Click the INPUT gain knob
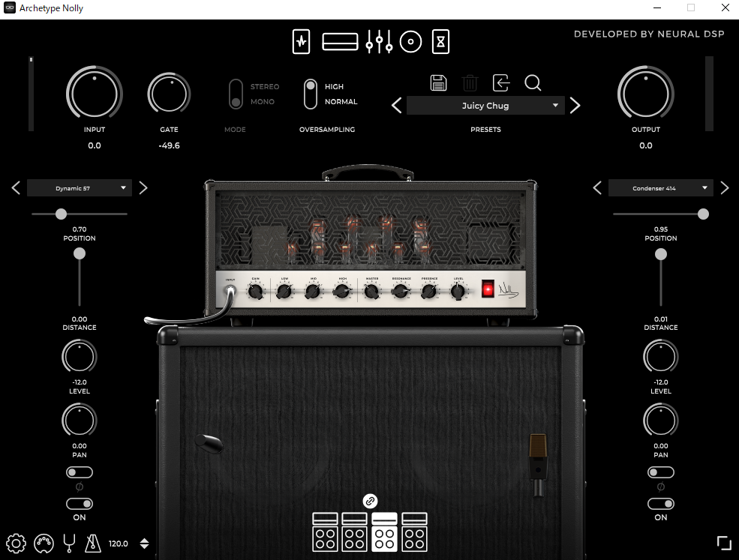This screenshot has height=560, width=739. tap(95, 93)
